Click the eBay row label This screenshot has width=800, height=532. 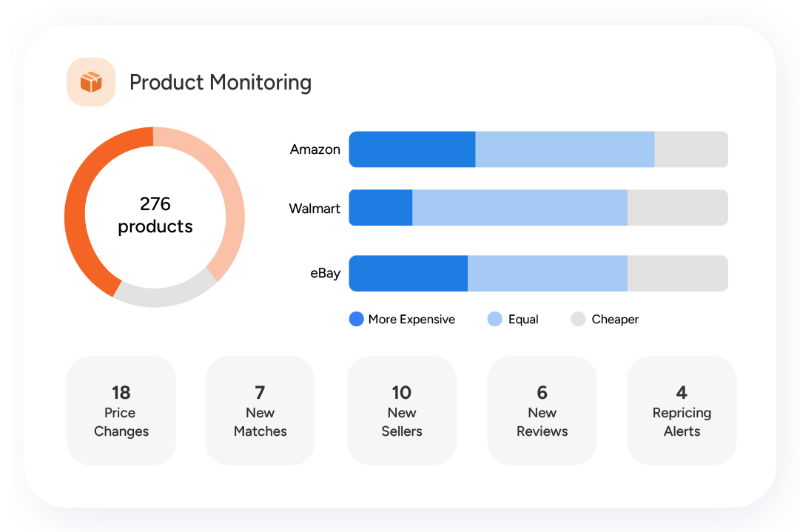coord(325,273)
